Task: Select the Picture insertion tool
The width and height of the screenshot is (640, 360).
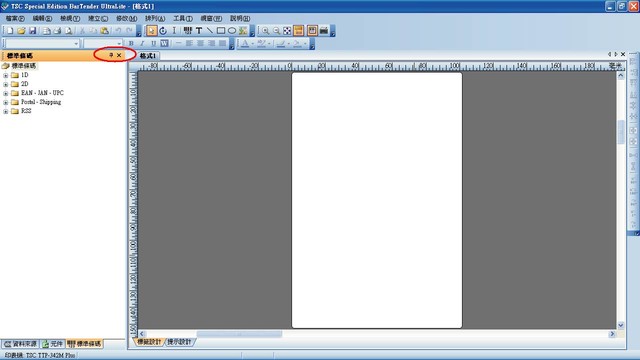Action: 243,31
